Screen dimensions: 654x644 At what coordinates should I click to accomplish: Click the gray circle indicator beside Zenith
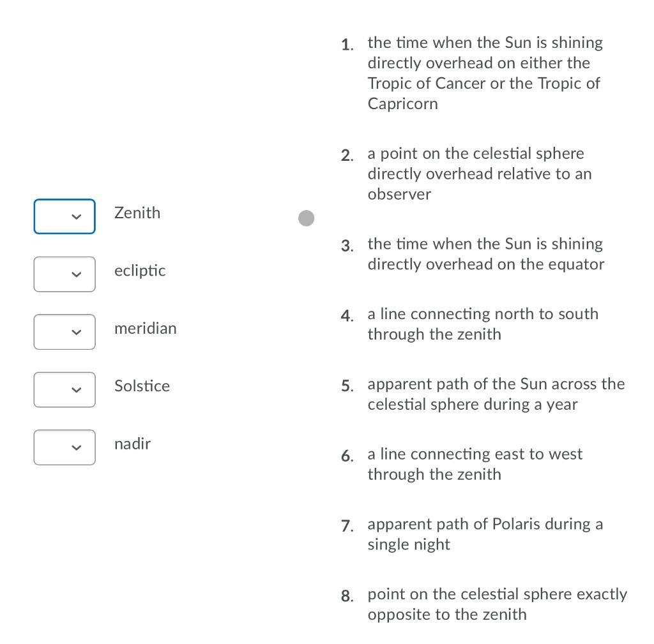pyautogui.click(x=307, y=218)
